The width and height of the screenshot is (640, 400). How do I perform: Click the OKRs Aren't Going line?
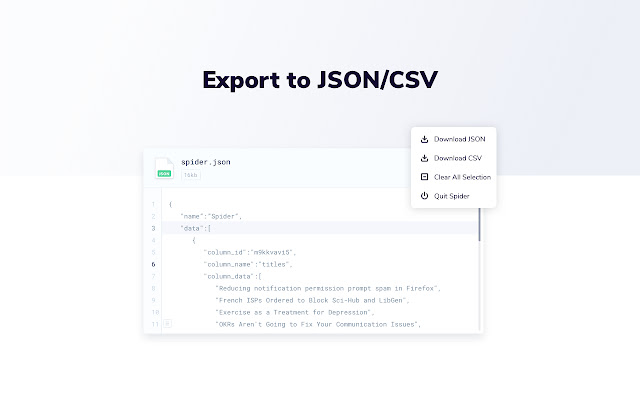(x=318, y=324)
